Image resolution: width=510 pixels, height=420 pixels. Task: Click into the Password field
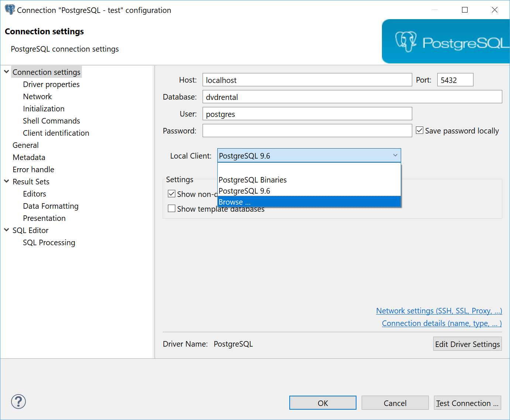[307, 131]
